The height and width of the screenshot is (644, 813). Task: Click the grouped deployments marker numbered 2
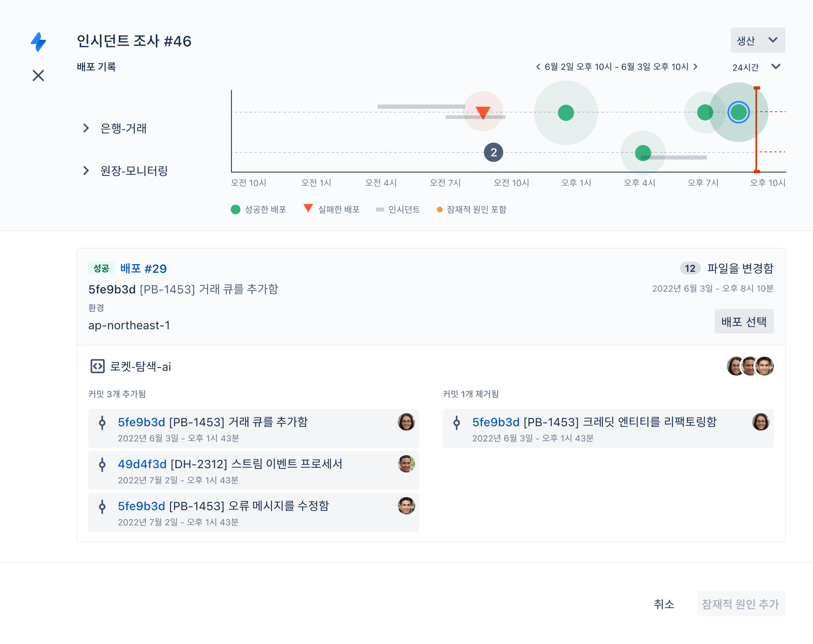[493, 152]
